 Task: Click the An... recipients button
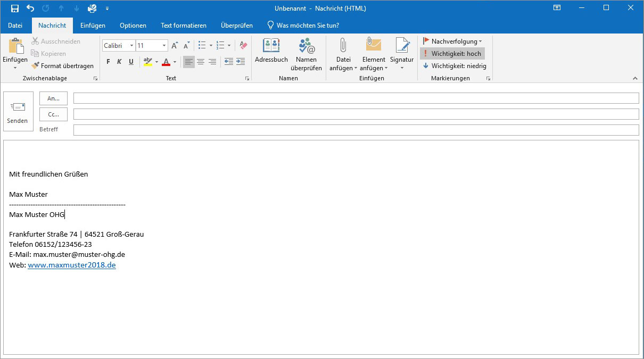(53, 98)
